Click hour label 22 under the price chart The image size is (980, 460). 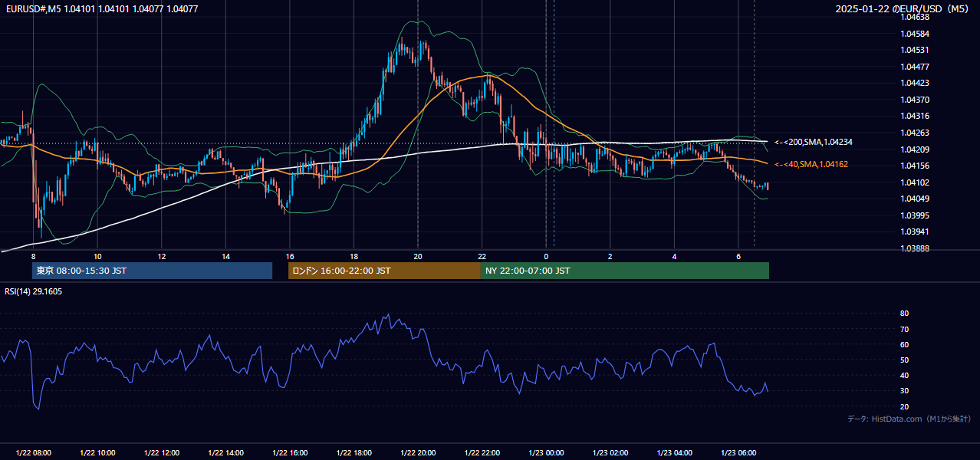[482, 256]
